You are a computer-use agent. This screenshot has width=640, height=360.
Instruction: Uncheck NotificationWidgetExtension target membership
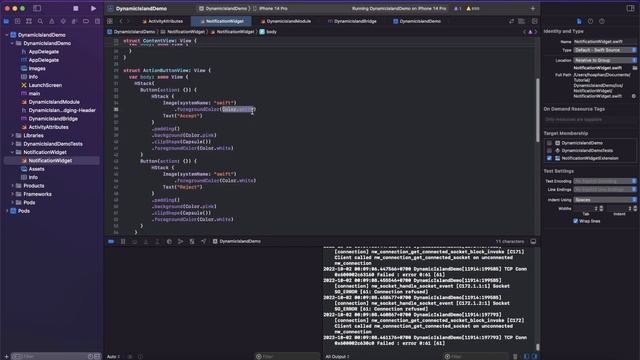click(x=549, y=158)
